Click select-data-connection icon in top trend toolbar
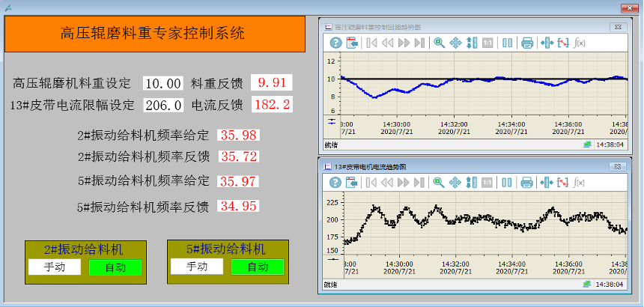Viewport: 644px width, 307px height. point(352,43)
